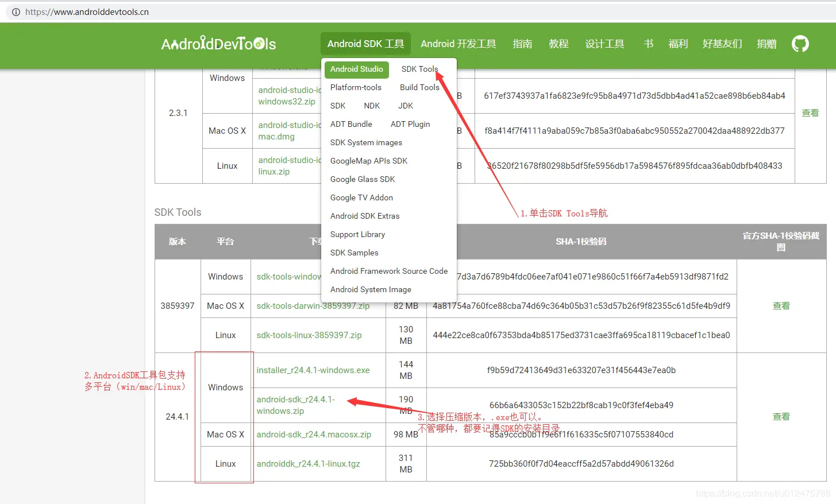
Task: Click the 版本 column header
Action: 177,242
